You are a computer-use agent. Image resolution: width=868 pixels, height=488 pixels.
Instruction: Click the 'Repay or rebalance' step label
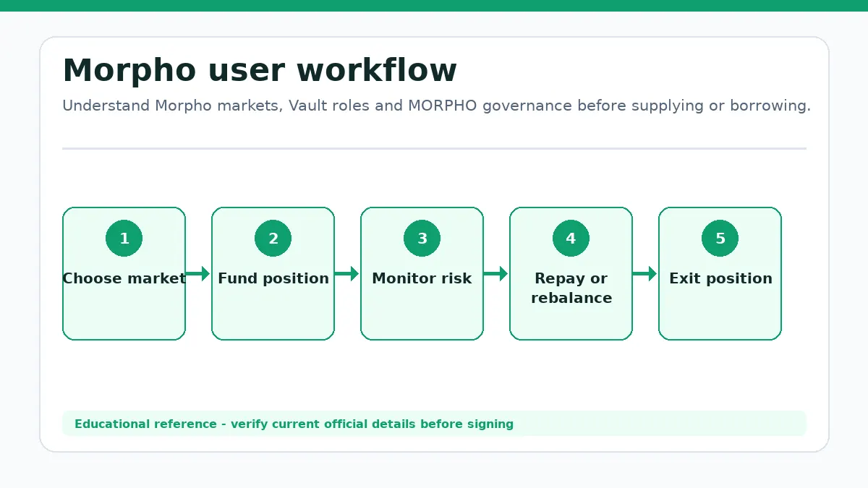pyautogui.click(x=571, y=288)
